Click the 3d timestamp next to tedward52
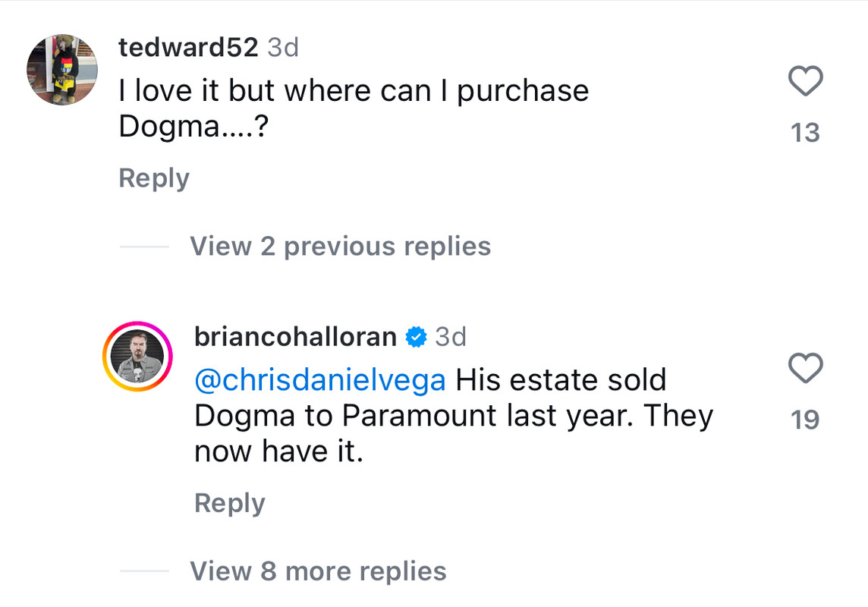Viewport: 868px width, 607px height. click(283, 47)
